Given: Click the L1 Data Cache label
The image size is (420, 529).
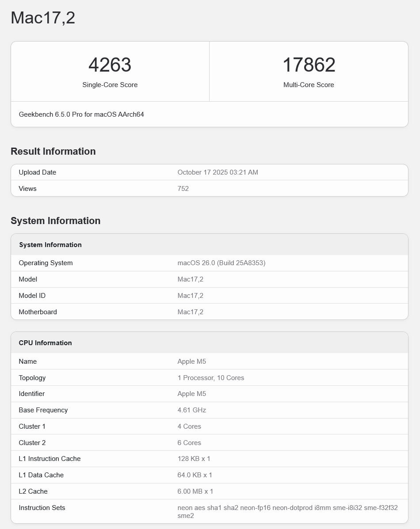Looking at the screenshot, I should [41, 475].
